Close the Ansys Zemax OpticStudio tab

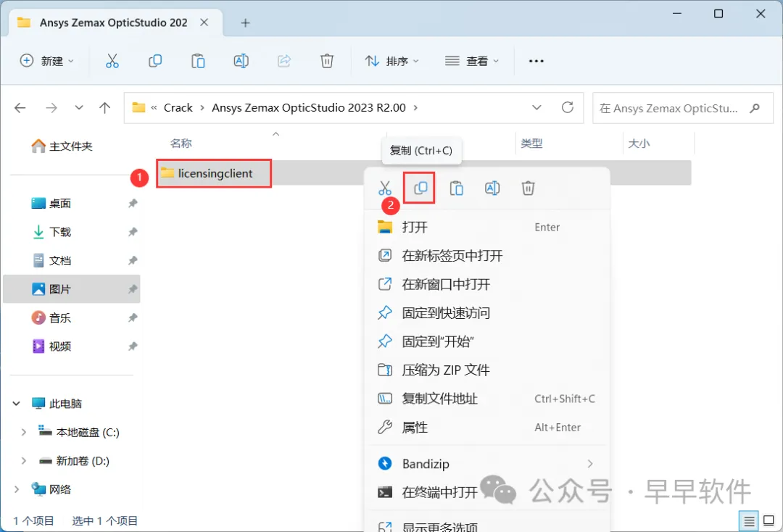pos(204,22)
